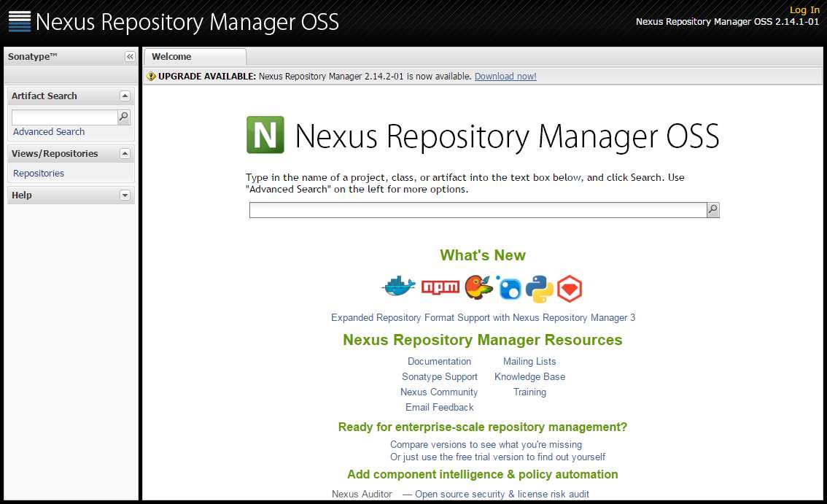
Task: Click the Python logo icon
Action: pyautogui.click(x=539, y=289)
